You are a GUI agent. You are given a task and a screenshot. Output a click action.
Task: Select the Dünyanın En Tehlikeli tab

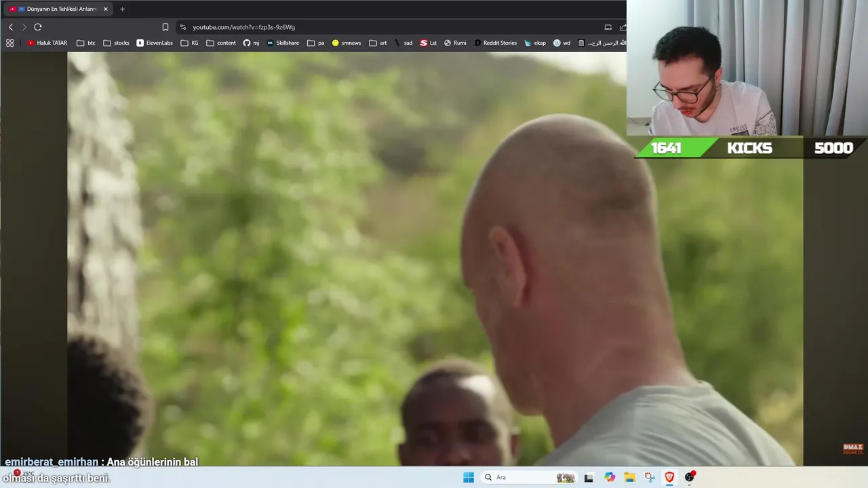click(x=58, y=9)
